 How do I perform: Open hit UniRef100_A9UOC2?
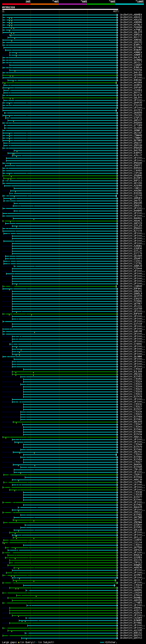tap(131, 17)
